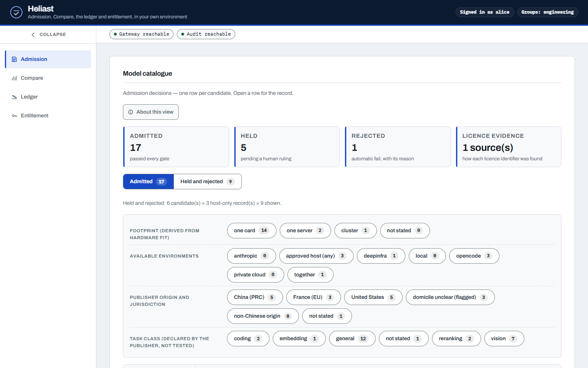Collapse the sidebar using the chevron
The height and width of the screenshot is (368, 588).
(x=33, y=35)
